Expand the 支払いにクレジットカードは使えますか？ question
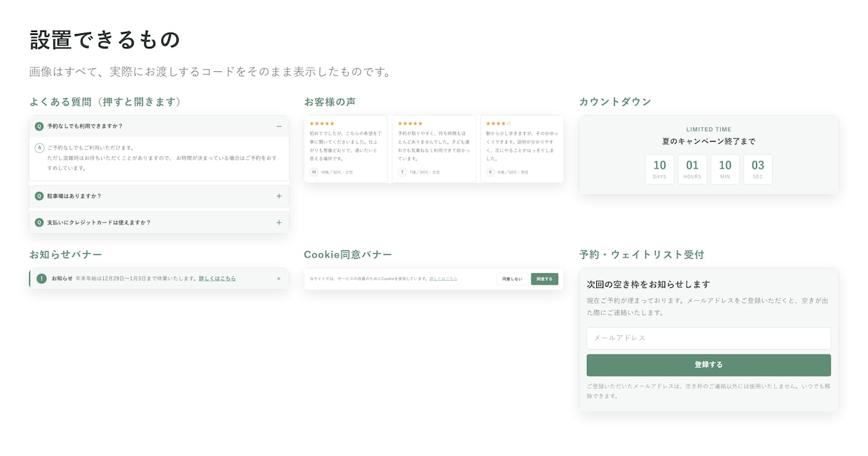The height and width of the screenshot is (456, 868). (x=159, y=222)
